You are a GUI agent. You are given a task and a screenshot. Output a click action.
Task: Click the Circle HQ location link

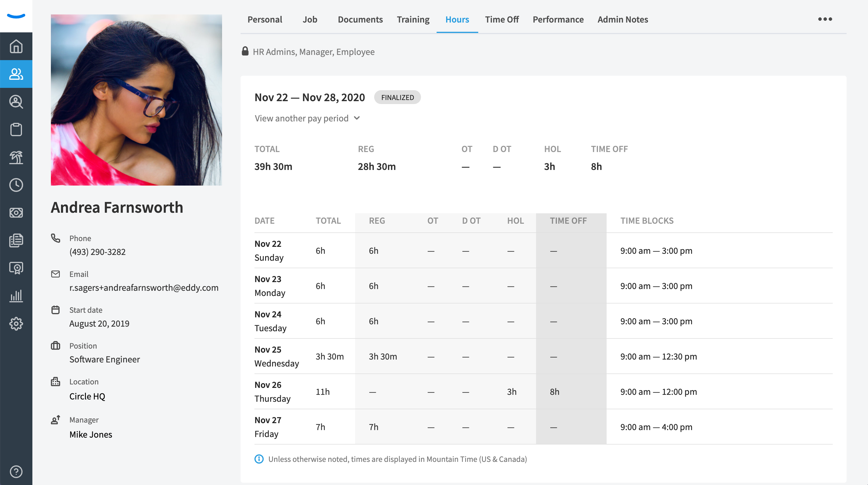(x=87, y=396)
